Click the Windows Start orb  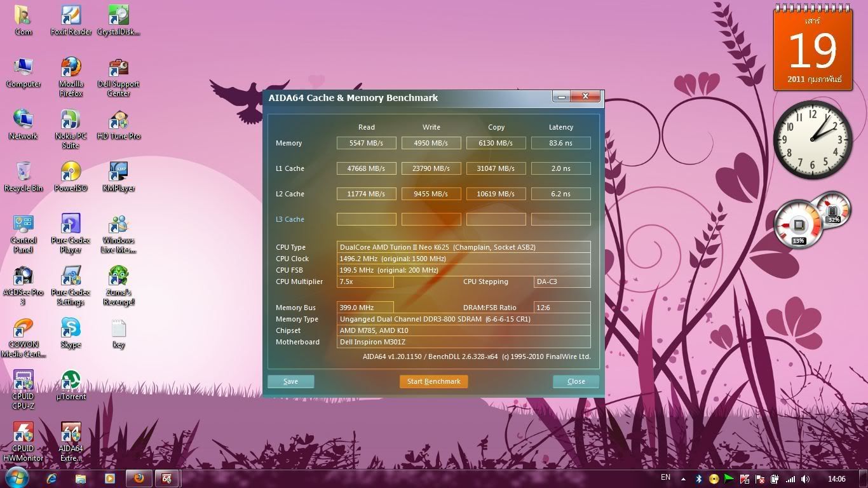[x=17, y=478]
